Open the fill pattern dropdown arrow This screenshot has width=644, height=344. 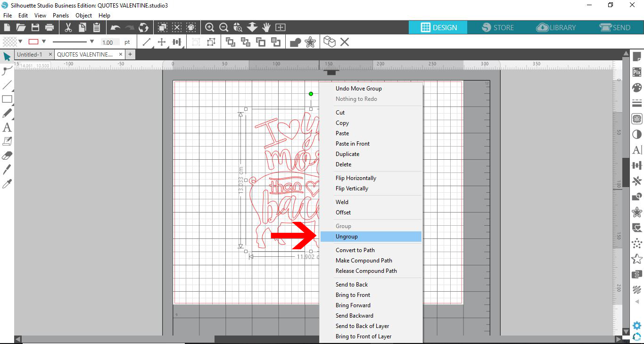pos(19,41)
